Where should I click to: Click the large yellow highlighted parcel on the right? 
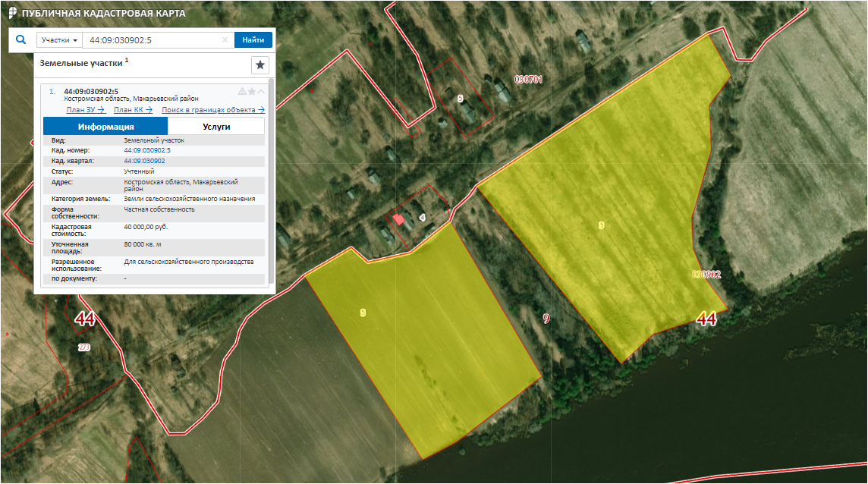609,200
